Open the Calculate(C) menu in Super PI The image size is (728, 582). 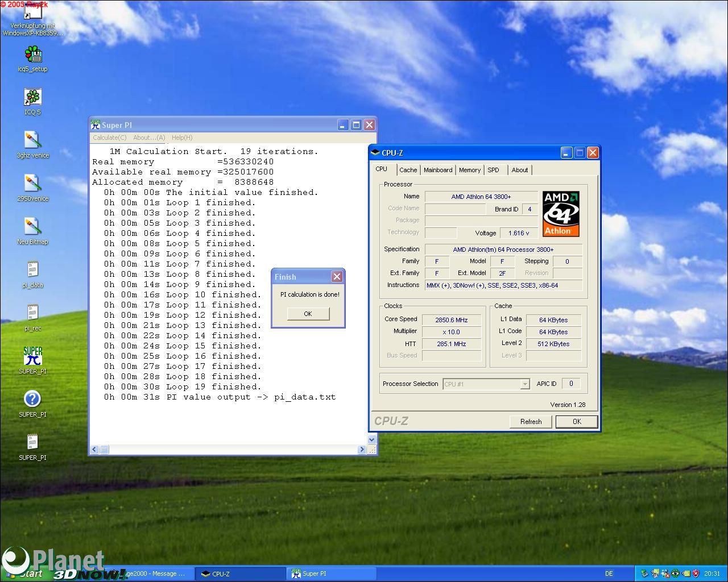pyautogui.click(x=110, y=138)
